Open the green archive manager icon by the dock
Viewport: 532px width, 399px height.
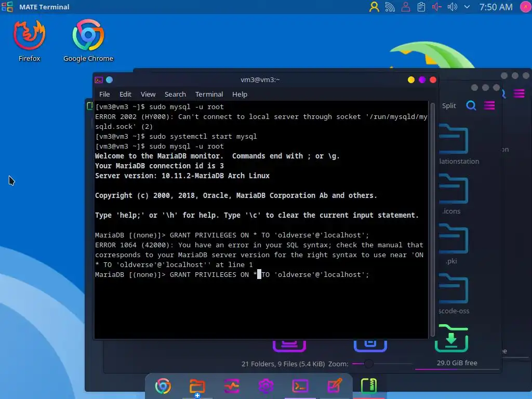[369, 386]
